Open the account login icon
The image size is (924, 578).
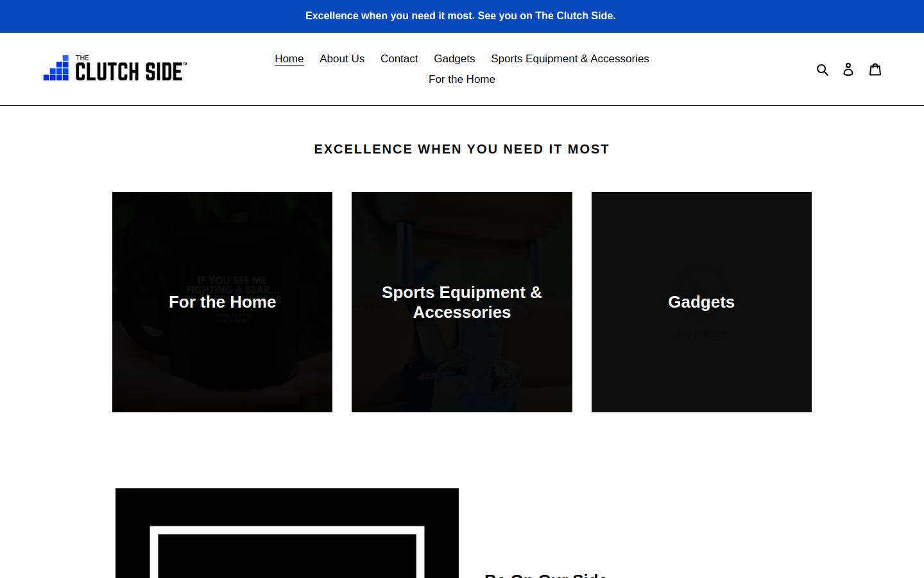[848, 69]
